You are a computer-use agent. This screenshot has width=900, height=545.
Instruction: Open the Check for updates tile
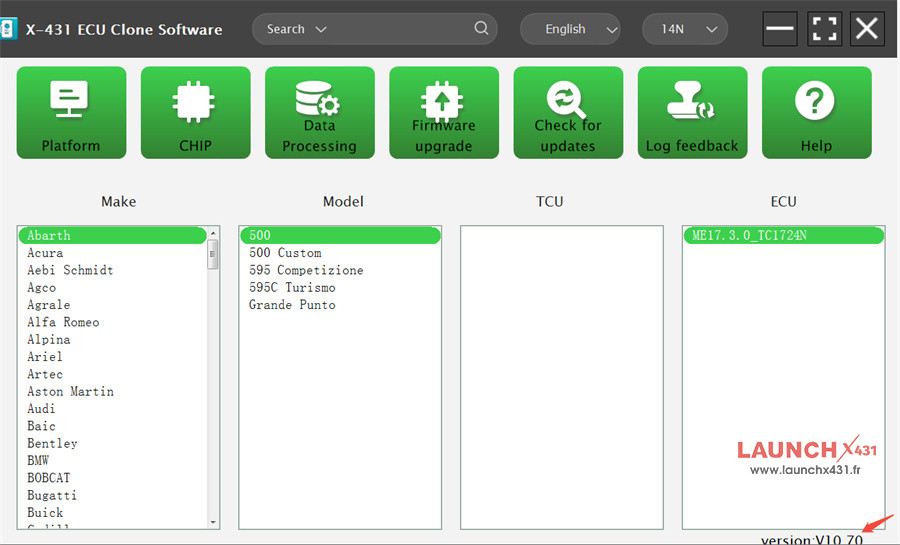click(568, 112)
